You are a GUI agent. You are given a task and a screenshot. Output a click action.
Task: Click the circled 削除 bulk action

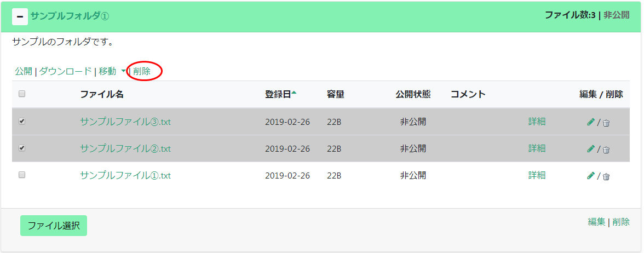click(x=142, y=71)
